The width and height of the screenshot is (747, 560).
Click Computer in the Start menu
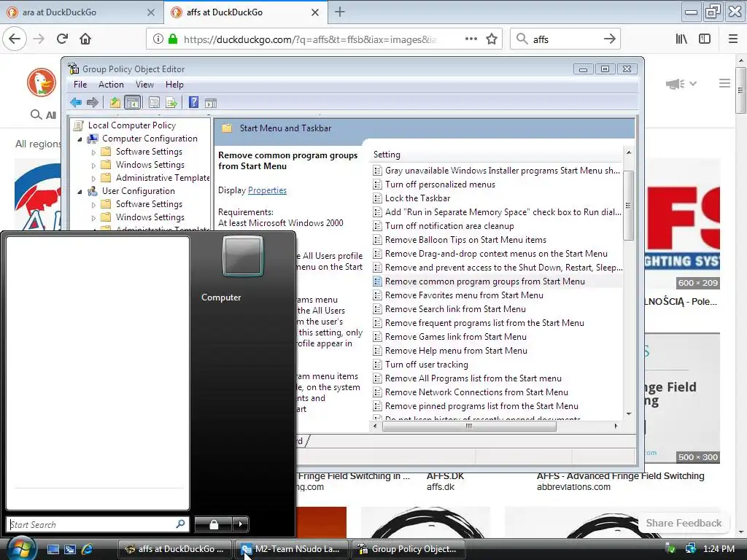(x=221, y=297)
